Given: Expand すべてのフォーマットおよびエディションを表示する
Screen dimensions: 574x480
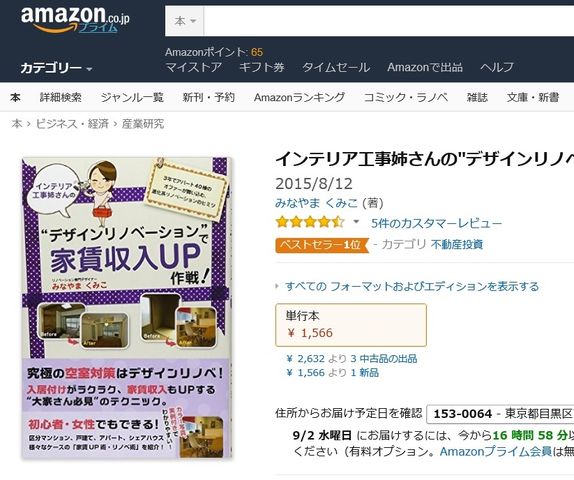Looking at the screenshot, I should (x=412, y=286).
